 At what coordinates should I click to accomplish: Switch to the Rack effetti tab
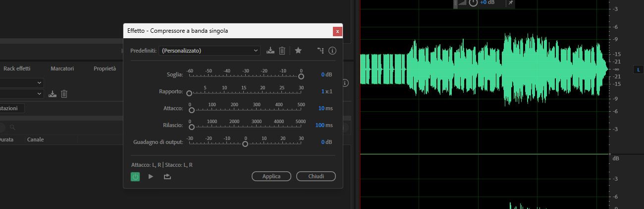(17, 69)
